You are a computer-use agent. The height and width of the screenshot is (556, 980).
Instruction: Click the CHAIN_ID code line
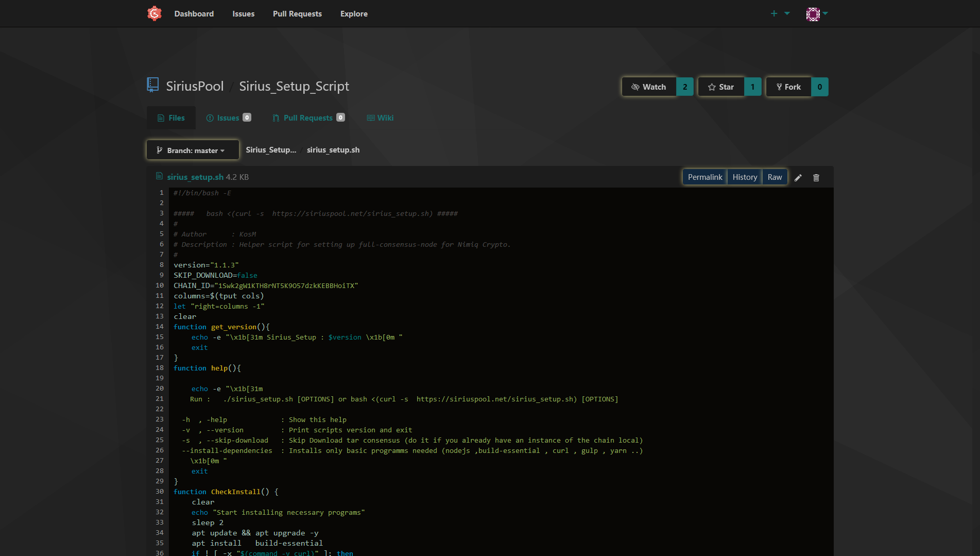tap(266, 285)
